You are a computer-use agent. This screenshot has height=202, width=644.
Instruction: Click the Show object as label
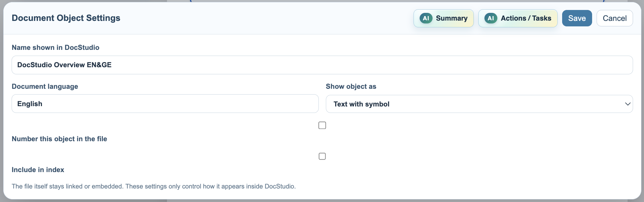click(351, 87)
